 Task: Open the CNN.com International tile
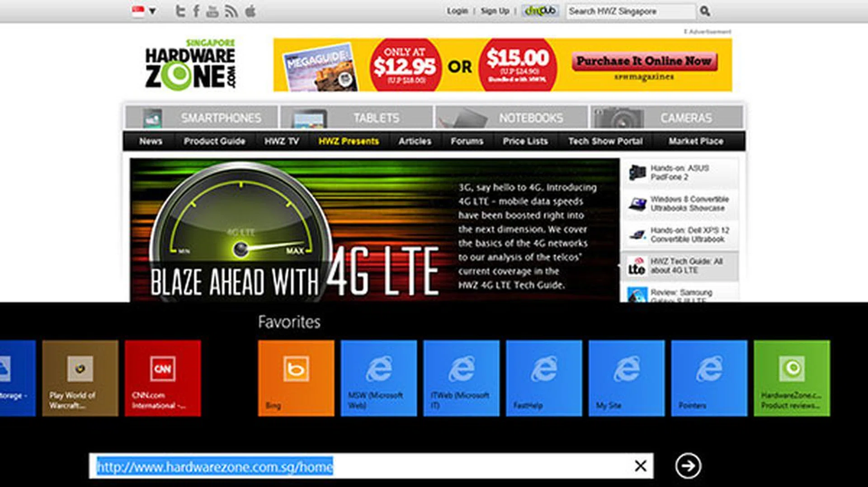click(163, 378)
